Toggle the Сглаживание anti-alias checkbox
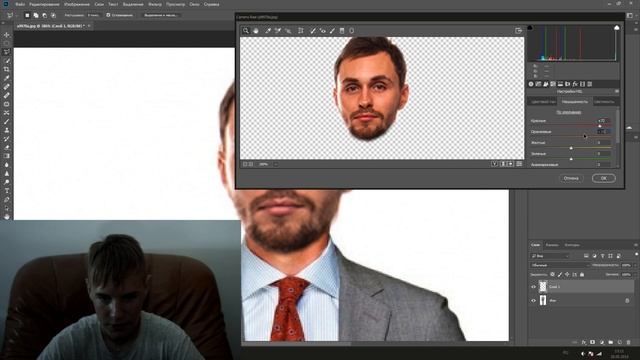Image resolution: width=640 pixels, height=360 pixels. coord(108,15)
